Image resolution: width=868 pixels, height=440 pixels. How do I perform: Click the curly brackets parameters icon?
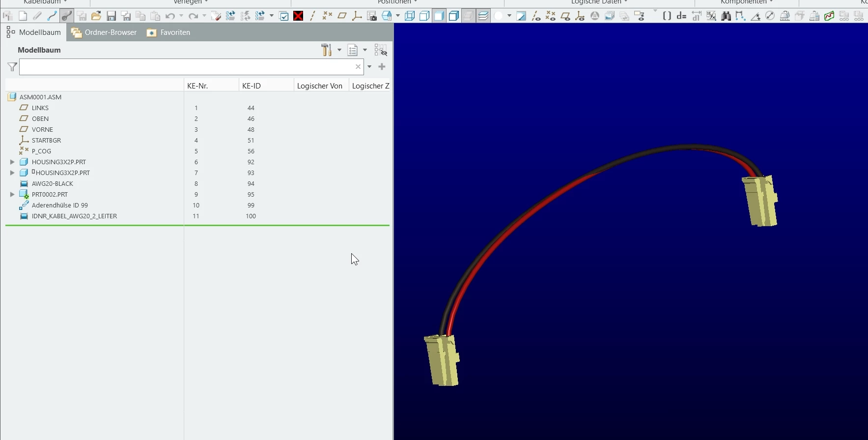(667, 16)
